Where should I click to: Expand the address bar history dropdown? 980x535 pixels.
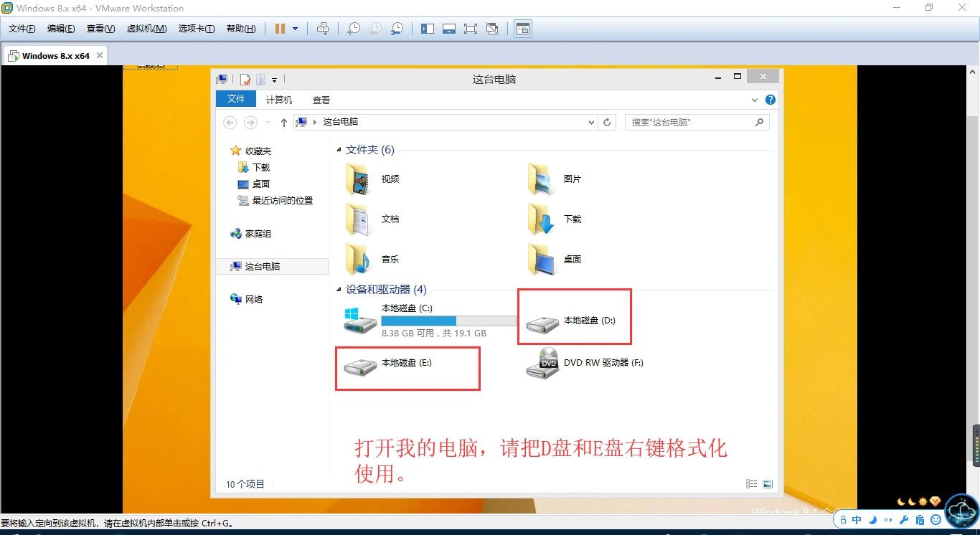[x=591, y=123]
